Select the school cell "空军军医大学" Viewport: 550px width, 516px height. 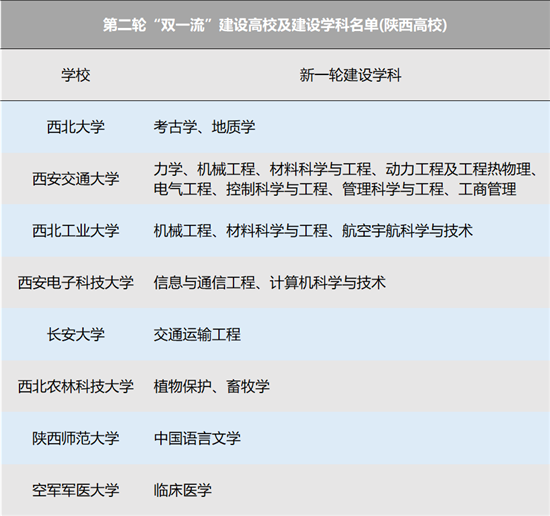(76, 490)
